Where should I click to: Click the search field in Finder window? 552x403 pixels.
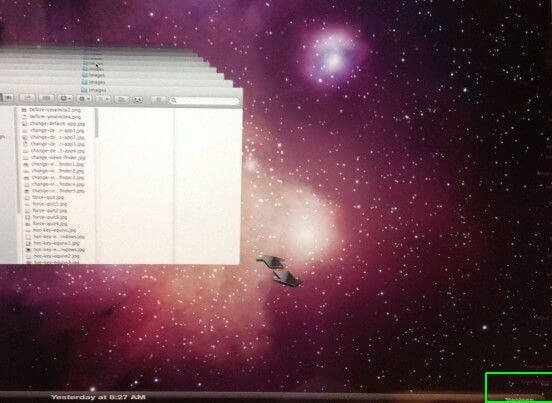[x=204, y=101]
